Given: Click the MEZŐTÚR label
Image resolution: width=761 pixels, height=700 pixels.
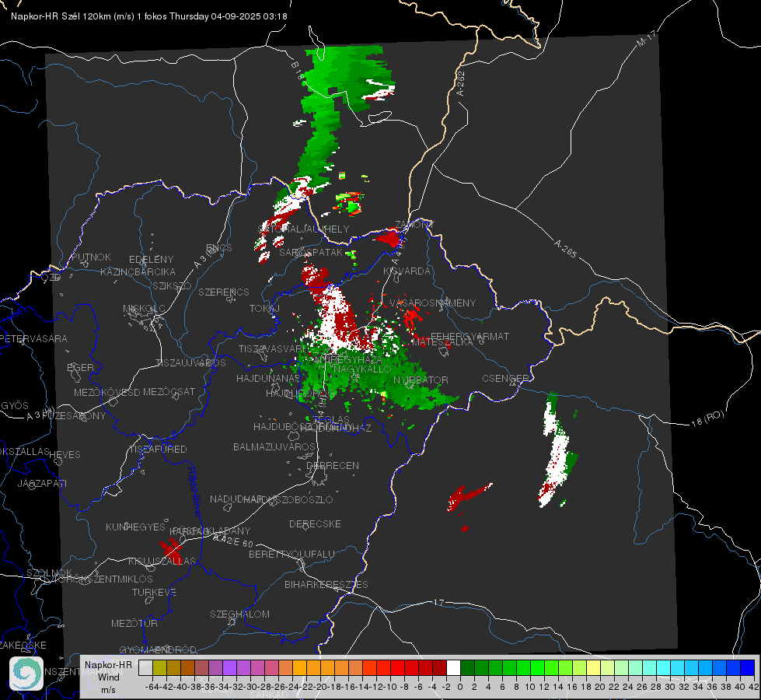Looking at the screenshot, I should pos(134,623).
